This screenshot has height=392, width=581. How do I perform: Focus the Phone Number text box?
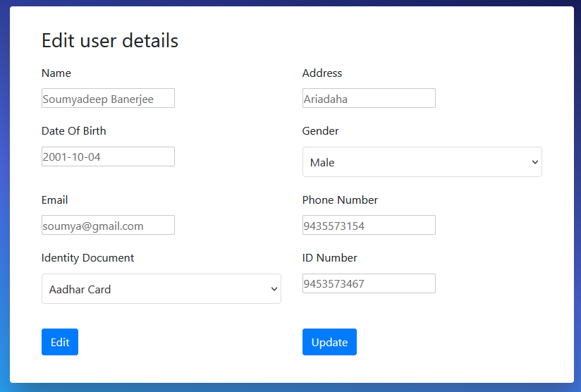click(x=369, y=226)
